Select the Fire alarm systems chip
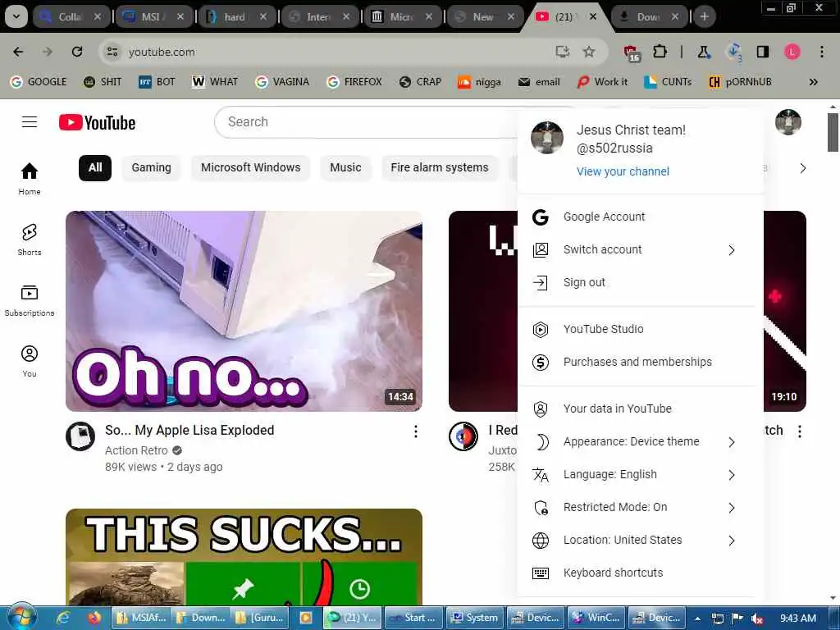Image resolution: width=840 pixels, height=630 pixels. coord(440,167)
